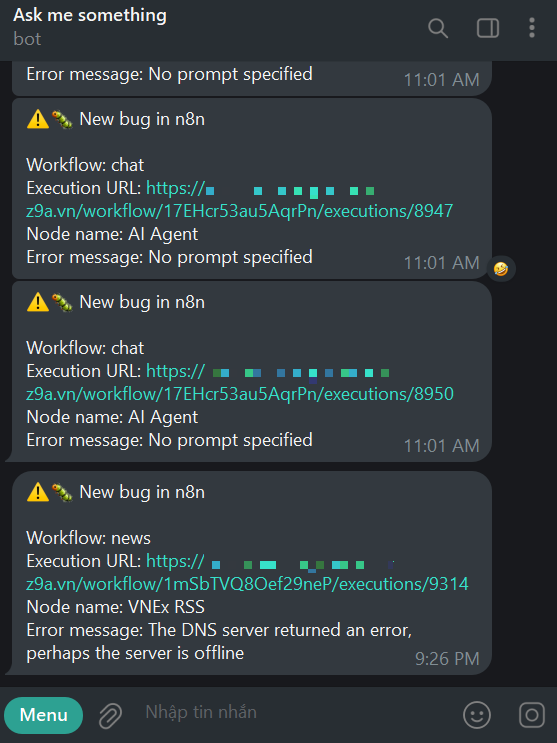Open execution link ending in 8950
Image resolution: width=557 pixels, height=743 pixels.
240,394
